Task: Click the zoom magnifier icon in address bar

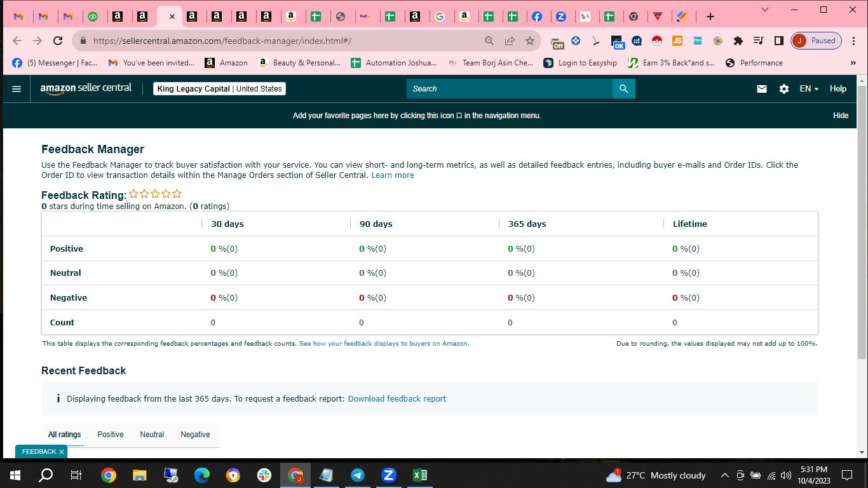Action: pyautogui.click(x=489, y=41)
